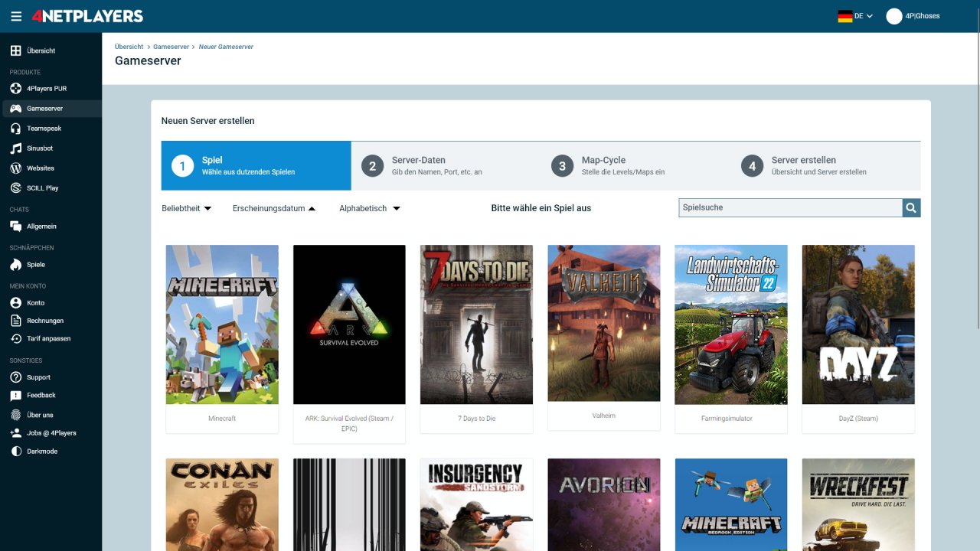Click the 4Netplayers logo
The image size is (980, 551).
[x=87, y=16]
